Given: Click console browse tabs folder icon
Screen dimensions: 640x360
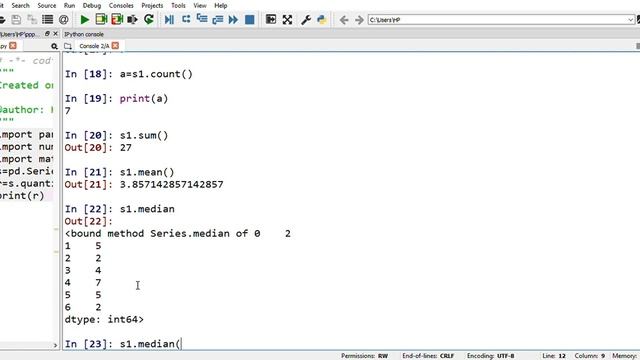Looking at the screenshot, I should tap(68, 46).
